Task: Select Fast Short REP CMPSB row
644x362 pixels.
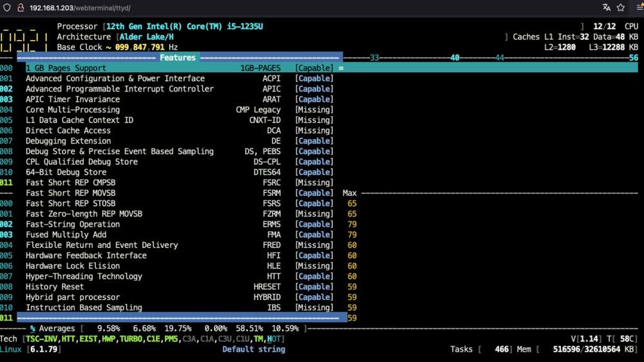Action: click(x=180, y=182)
